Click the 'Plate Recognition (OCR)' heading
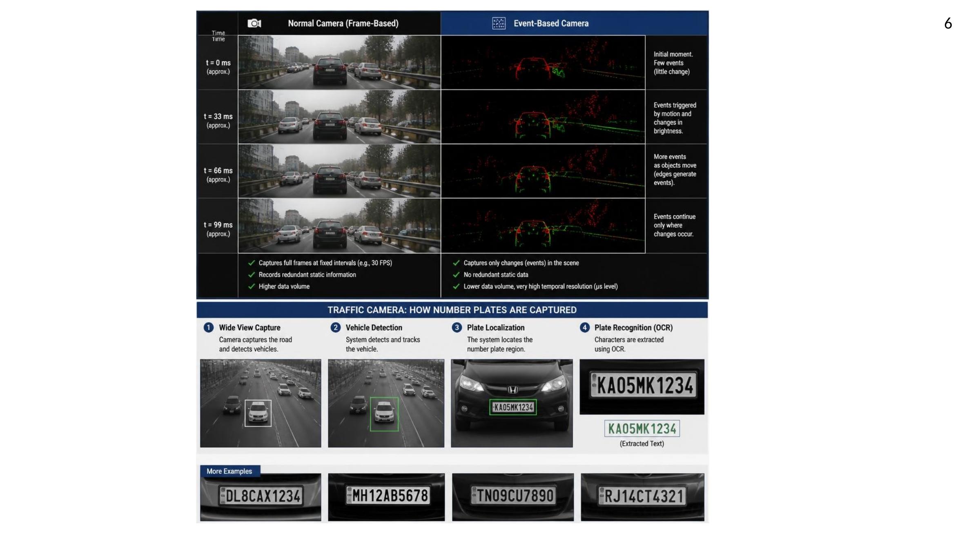This screenshot has height=551, width=980. pyautogui.click(x=633, y=327)
